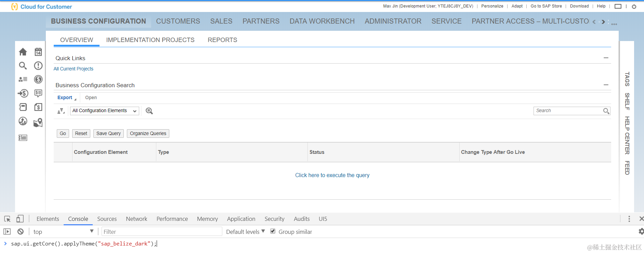Click Go to SAP Store link
Image resolution: width=644 pixels, height=253 pixels.
pos(546,6)
